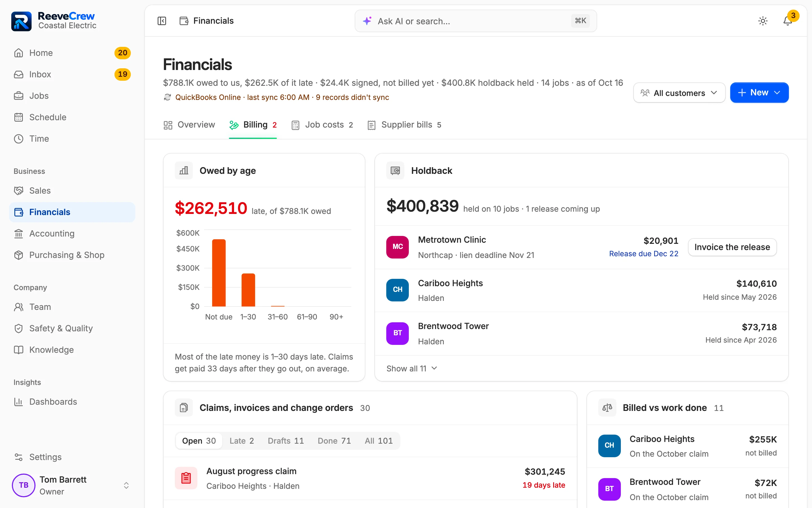Expand Show all 11 holdbacks
Viewport: 812px width, 508px height.
412,369
